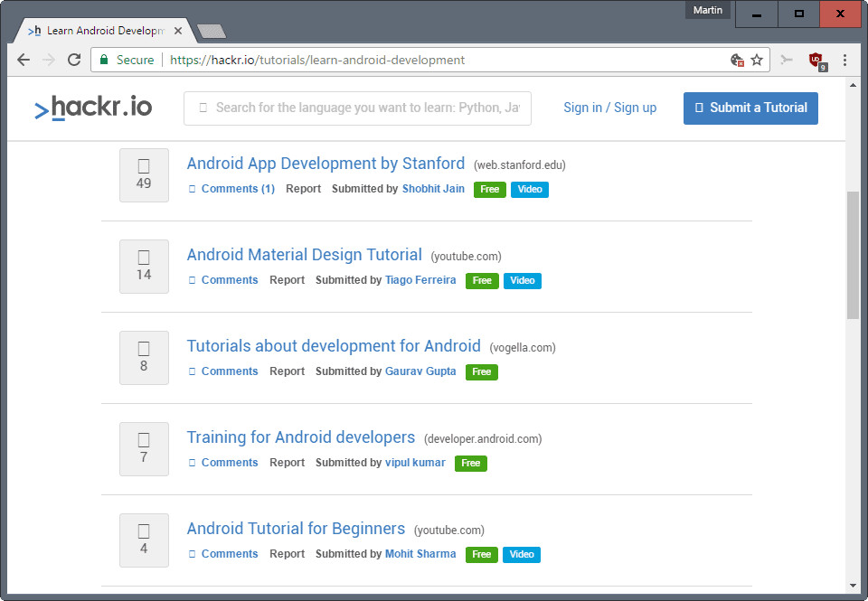Open Chrome's three-dot menu
Screen dimensions: 868x601
tap(844, 60)
